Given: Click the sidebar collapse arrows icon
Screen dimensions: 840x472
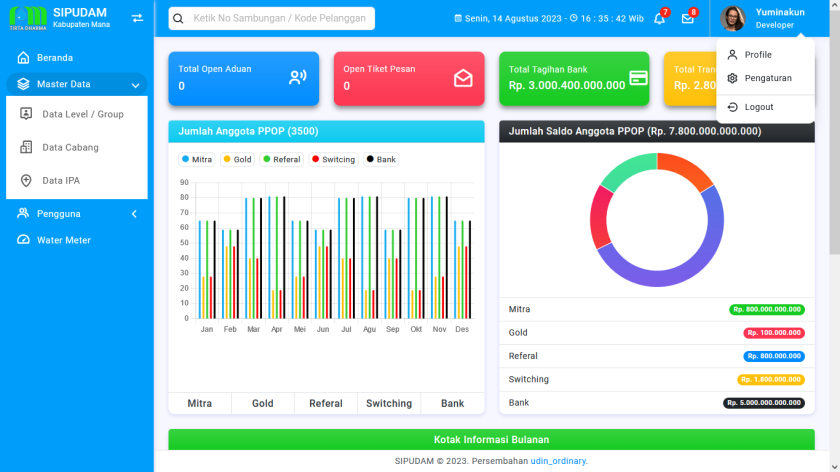Looking at the screenshot, I should coord(137,18).
